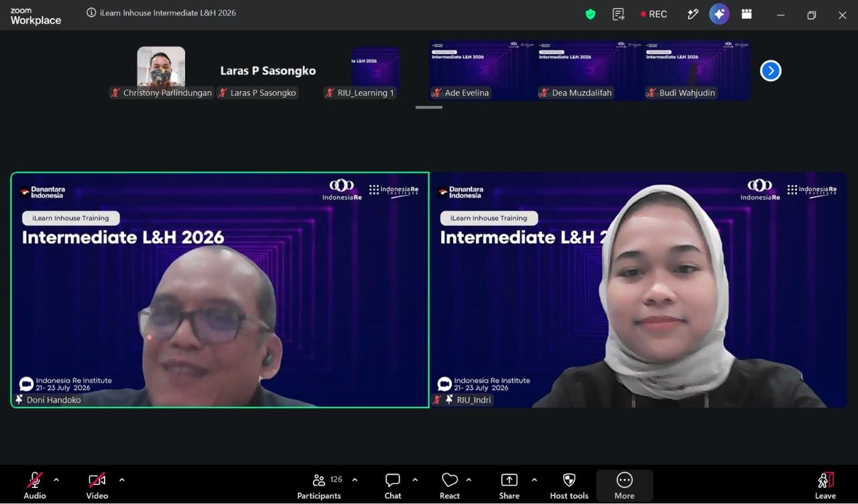Click the pin icon beside Doni Handoko
Screen dimensions: 858x504
(x=19, y=400)
